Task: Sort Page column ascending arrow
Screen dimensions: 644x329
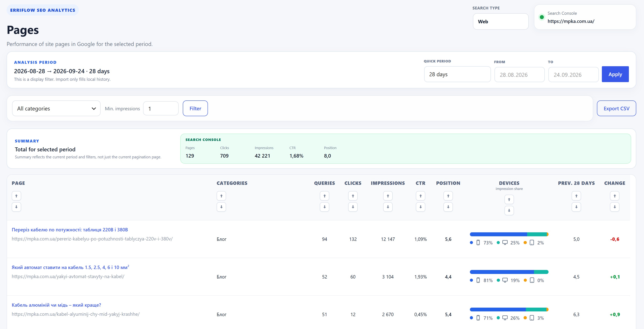Action: click(16, 196)
